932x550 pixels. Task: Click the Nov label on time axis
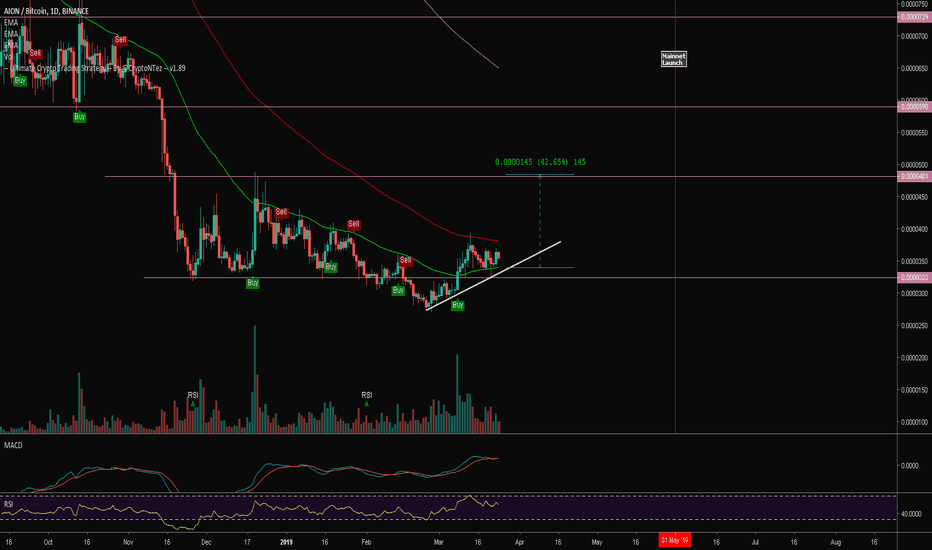[128, 542]
